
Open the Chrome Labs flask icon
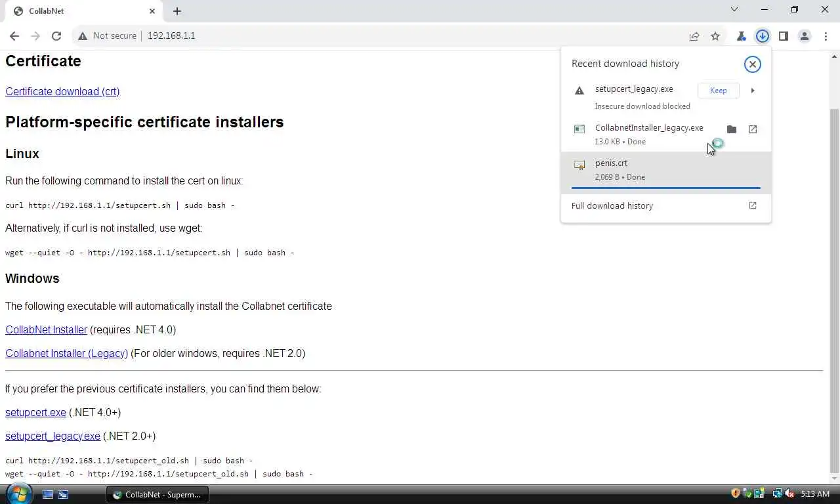(742, 36)
